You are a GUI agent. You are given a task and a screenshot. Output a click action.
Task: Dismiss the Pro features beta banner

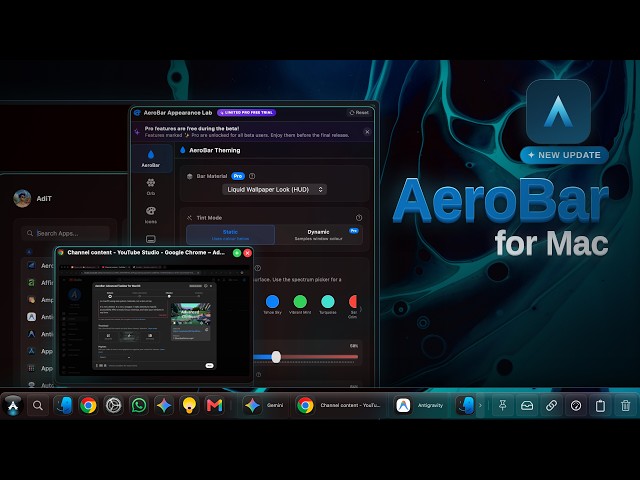pyautogui.click(x=367, y=132)
